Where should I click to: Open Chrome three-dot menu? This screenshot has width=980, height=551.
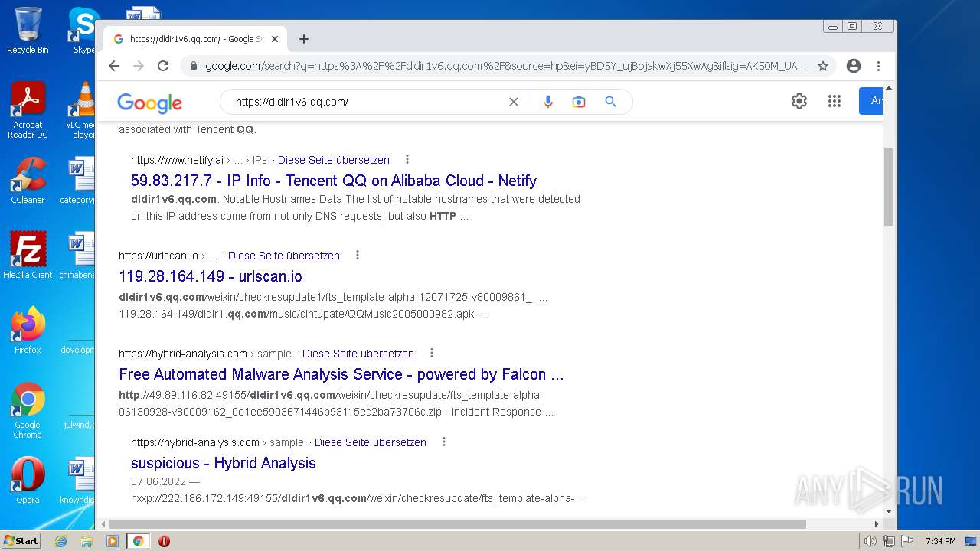[x=879, y=66]
